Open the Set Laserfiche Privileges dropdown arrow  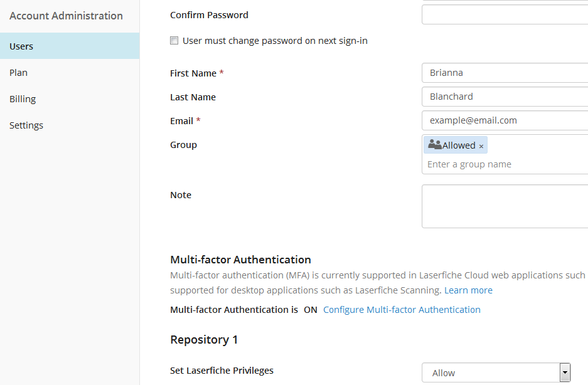click(x=565, y=372)
